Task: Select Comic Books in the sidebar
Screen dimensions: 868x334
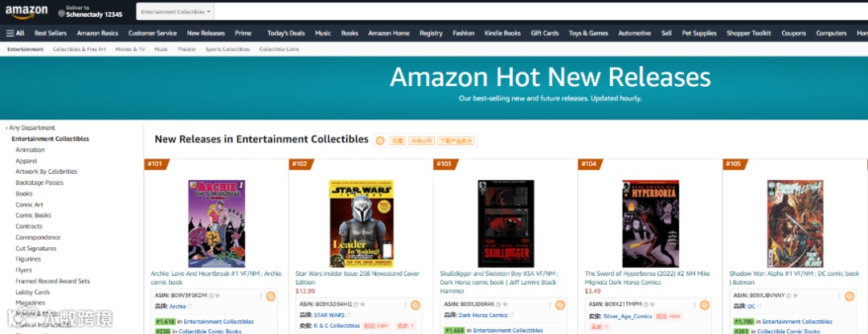Action: click(33, 216)
